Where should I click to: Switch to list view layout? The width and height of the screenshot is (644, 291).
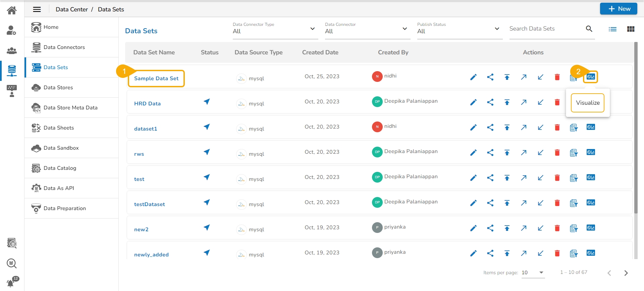(x=612, y=29)
